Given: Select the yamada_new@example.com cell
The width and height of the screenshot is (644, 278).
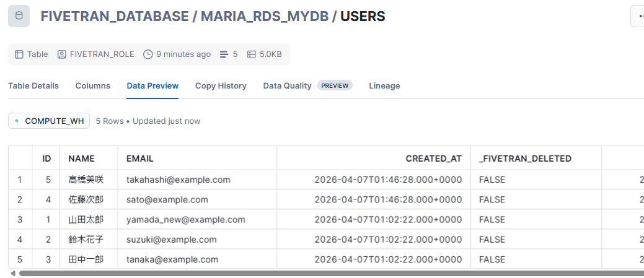Looking at the screenshot, I should coord(186,219).
